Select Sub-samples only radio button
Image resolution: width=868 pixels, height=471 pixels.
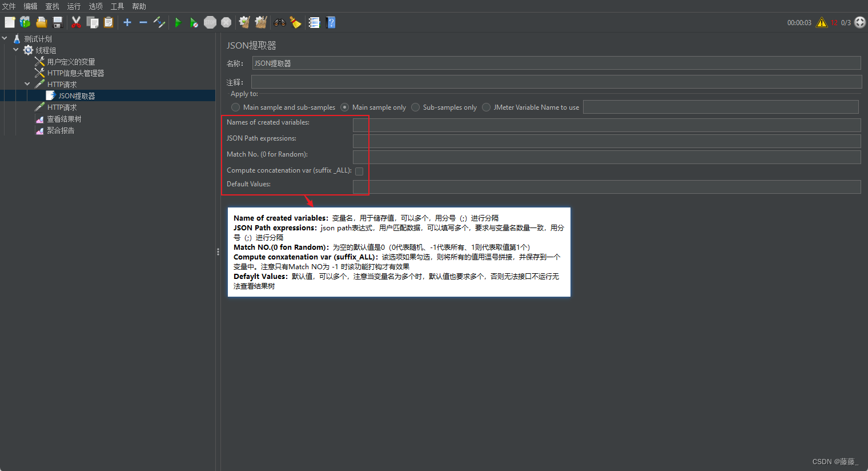[x=415, y=107]
